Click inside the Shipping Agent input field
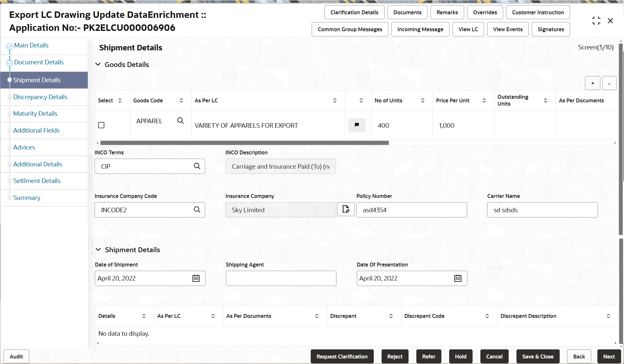The width and height of the screenshot is (624, 364). click(x=281, y=278)
